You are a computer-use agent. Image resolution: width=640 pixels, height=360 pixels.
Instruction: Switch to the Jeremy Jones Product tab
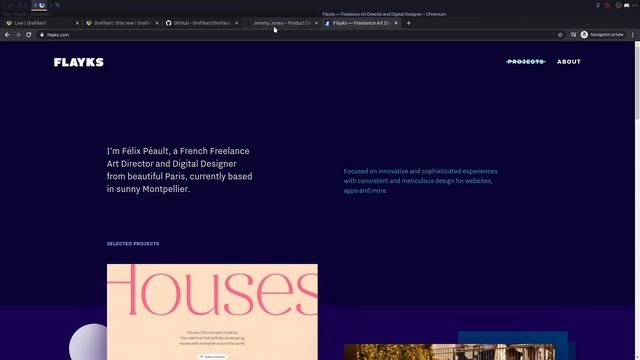coord(281,23)
